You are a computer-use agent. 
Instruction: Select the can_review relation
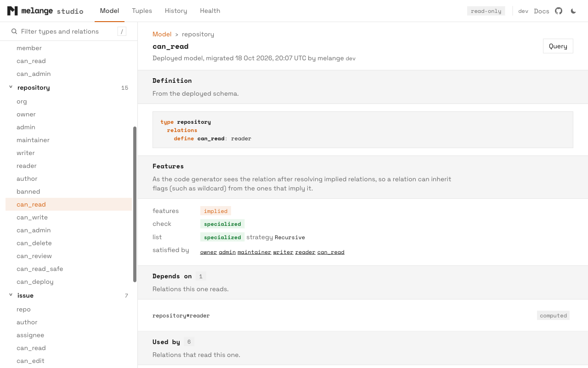tap(69, 256)
